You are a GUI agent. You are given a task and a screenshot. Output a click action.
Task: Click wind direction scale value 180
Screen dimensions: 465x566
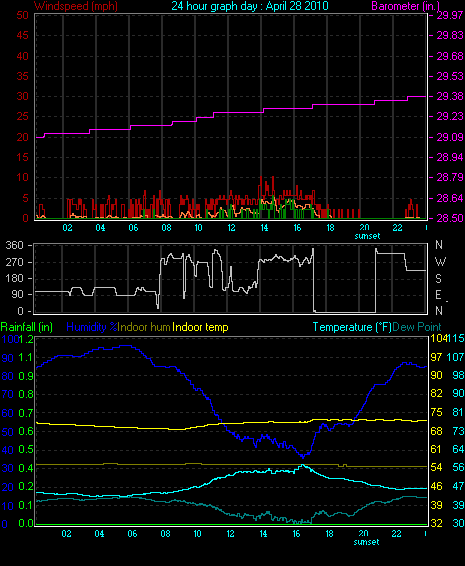(x=14, y=278)
